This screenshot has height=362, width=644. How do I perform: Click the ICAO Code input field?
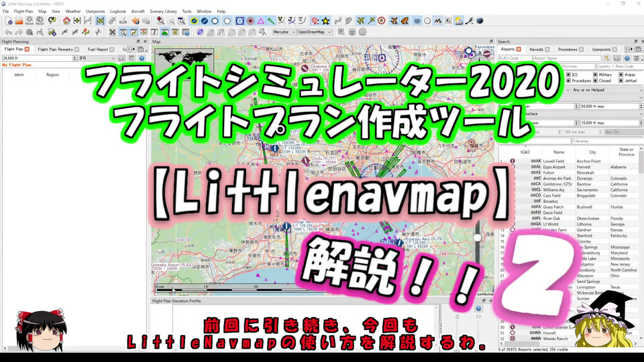pos(515,58)
